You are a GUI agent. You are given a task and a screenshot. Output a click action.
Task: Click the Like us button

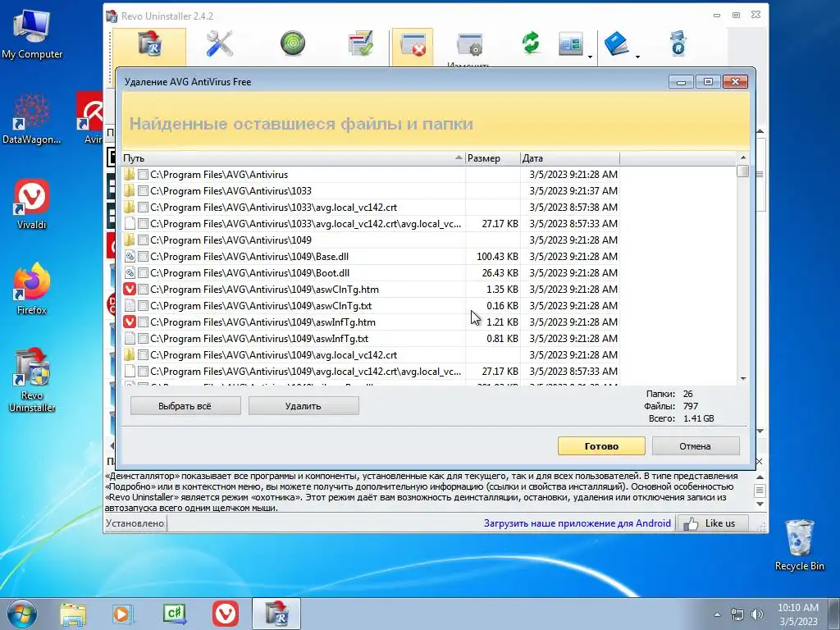click(712, 523)
